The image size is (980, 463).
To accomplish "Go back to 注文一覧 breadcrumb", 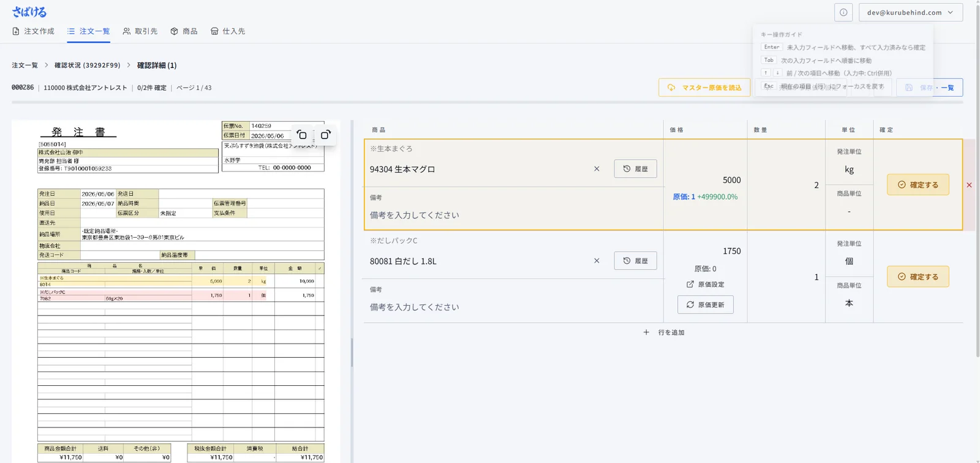I will point(24,65).
